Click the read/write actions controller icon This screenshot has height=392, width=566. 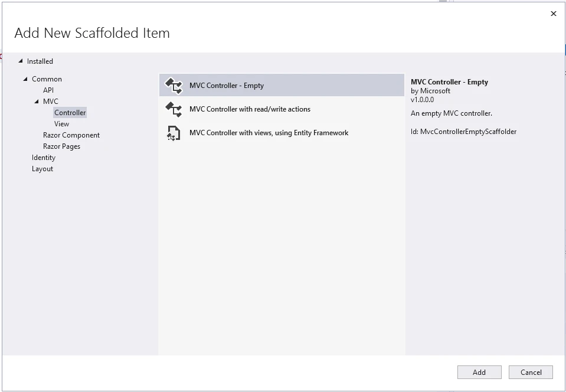point(174,109)
